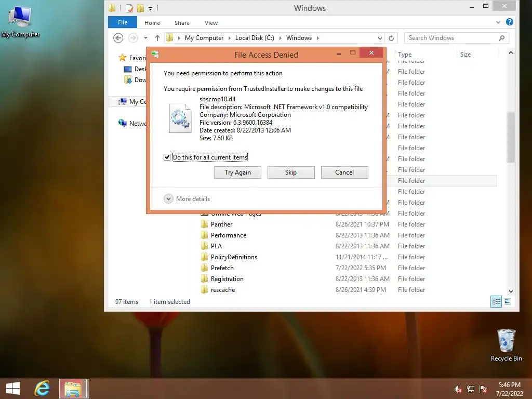The width and height of the screenshot is (532, 399).
Task: Click Properties icon in quick access toolbar
Action: click(x=129, y=8)
